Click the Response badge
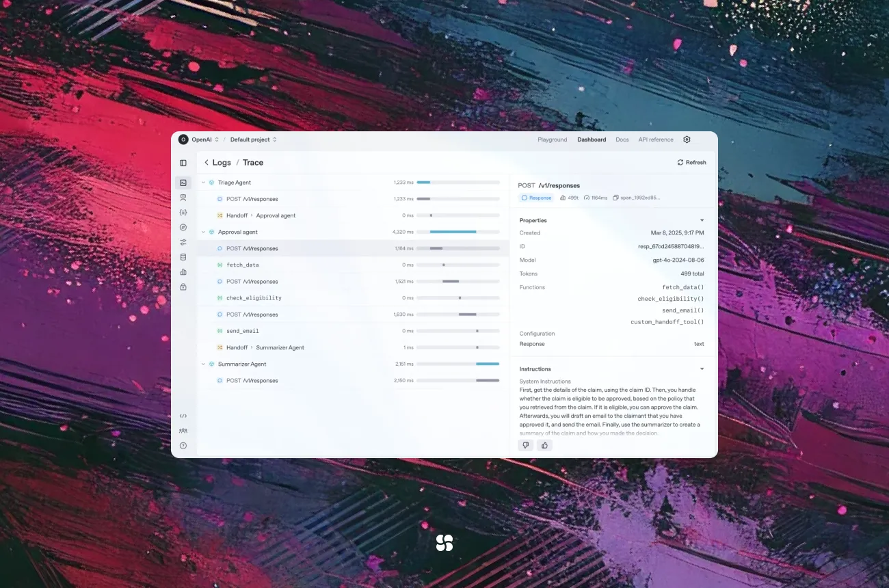 point(537,198)
